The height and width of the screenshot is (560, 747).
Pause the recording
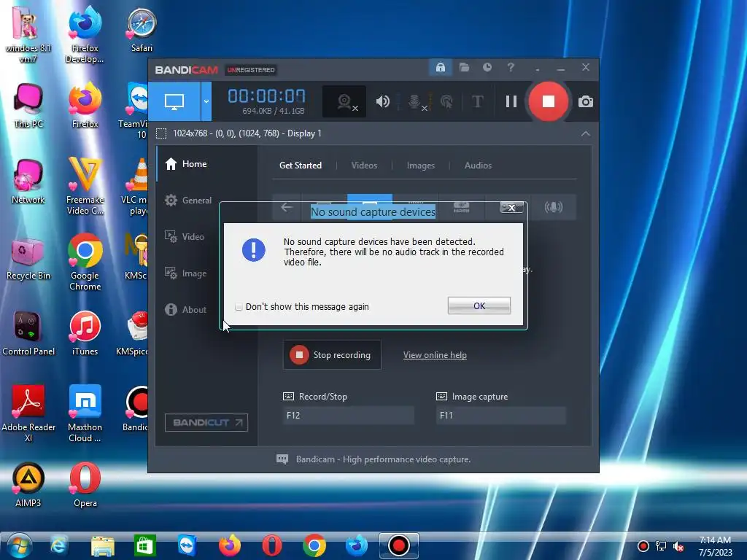click(x=511, y=101)
